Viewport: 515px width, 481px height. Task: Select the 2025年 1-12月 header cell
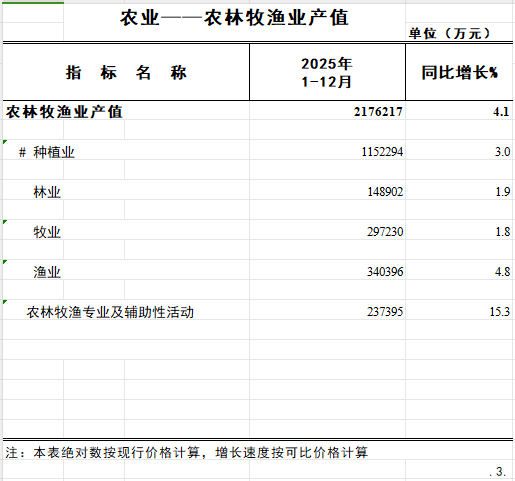click(x=327, y=72)
